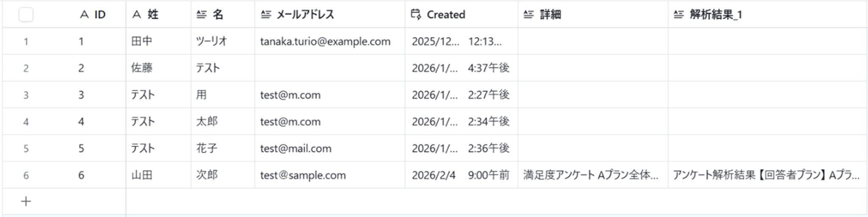Image resolution: width=868 pixels, height=217 pixels.
Task: Select the アンケート解析結果 cell in row 6
Action: [767, 175]
